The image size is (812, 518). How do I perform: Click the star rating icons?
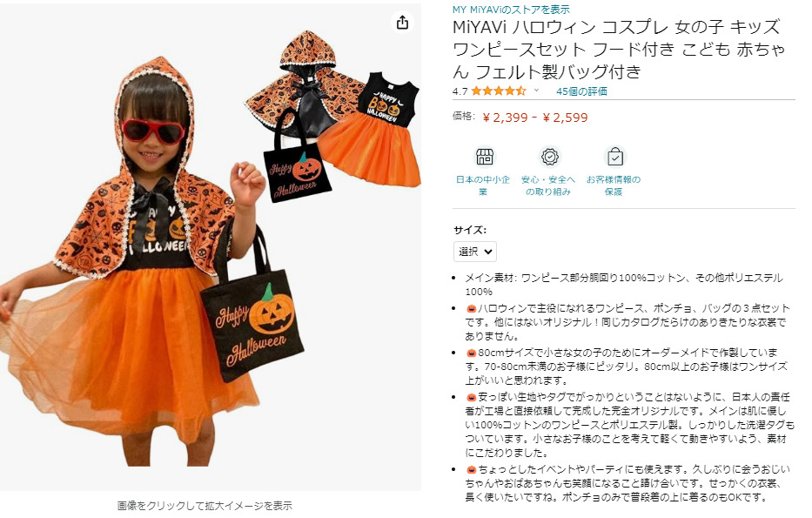click(498, 91)
